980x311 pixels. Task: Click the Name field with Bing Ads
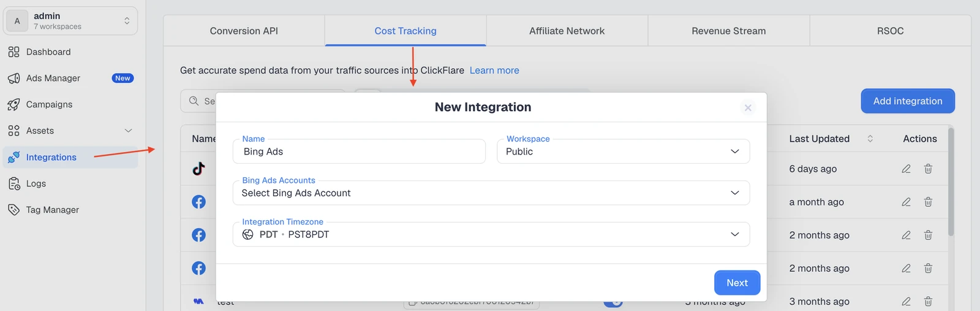point(359,152)
